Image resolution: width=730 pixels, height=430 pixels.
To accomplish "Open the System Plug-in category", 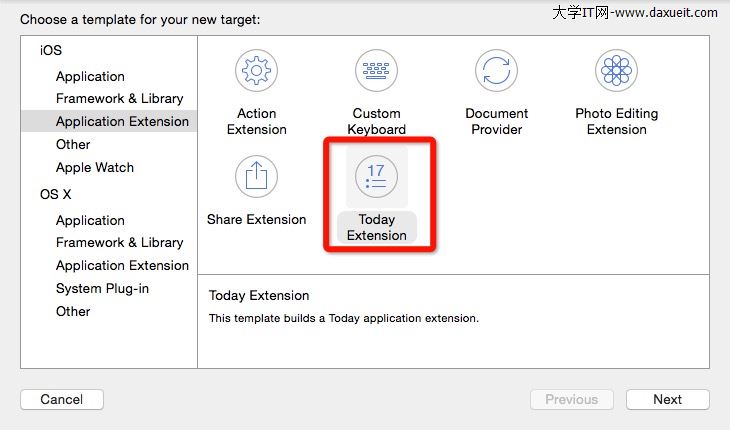I will click(102, 288).
